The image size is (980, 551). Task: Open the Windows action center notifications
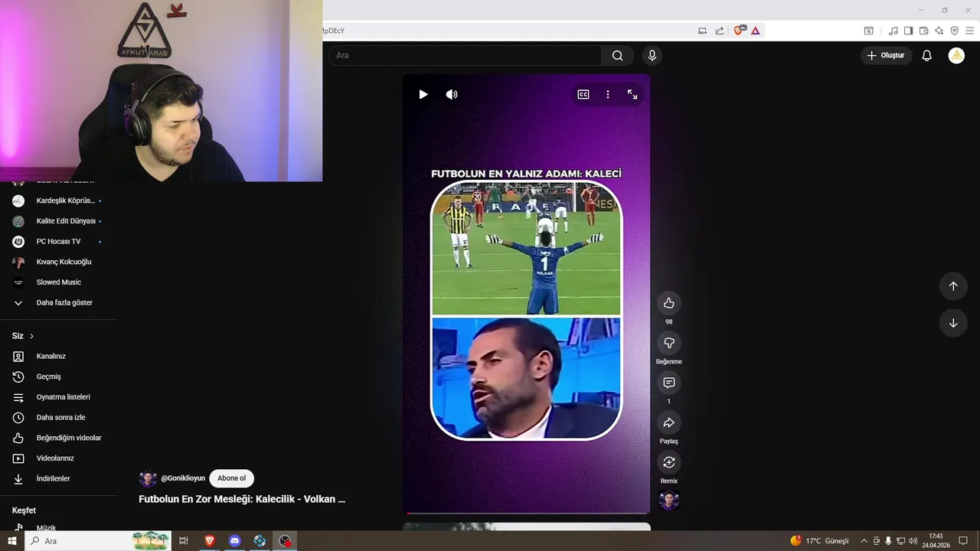click(963, 541)
